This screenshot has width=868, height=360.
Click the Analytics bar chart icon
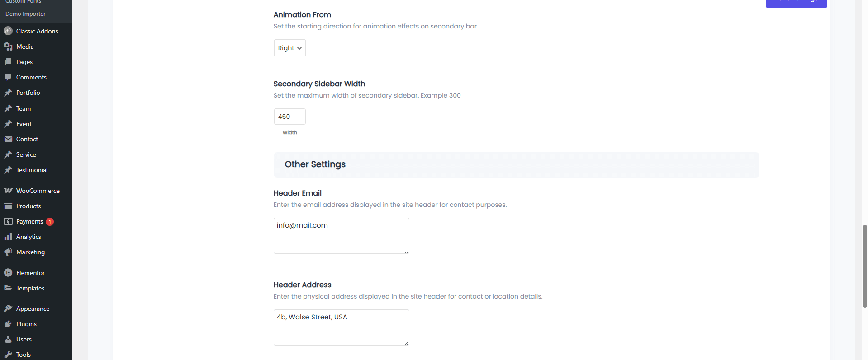point(8,237)
